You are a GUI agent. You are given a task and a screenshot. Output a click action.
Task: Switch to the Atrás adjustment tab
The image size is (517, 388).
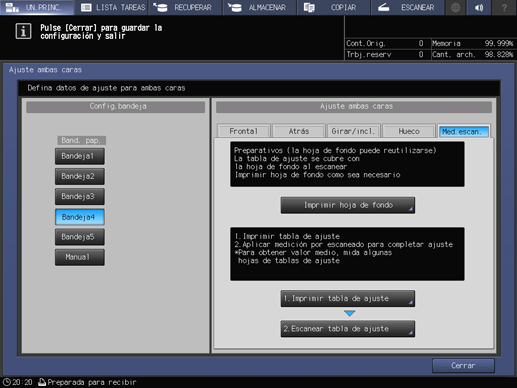coord(299,131)
